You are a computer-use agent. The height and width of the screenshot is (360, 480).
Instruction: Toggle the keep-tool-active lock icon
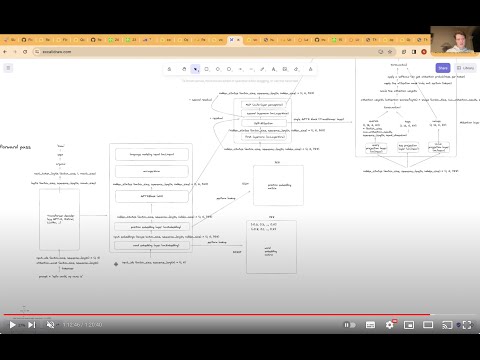(169, 69)
